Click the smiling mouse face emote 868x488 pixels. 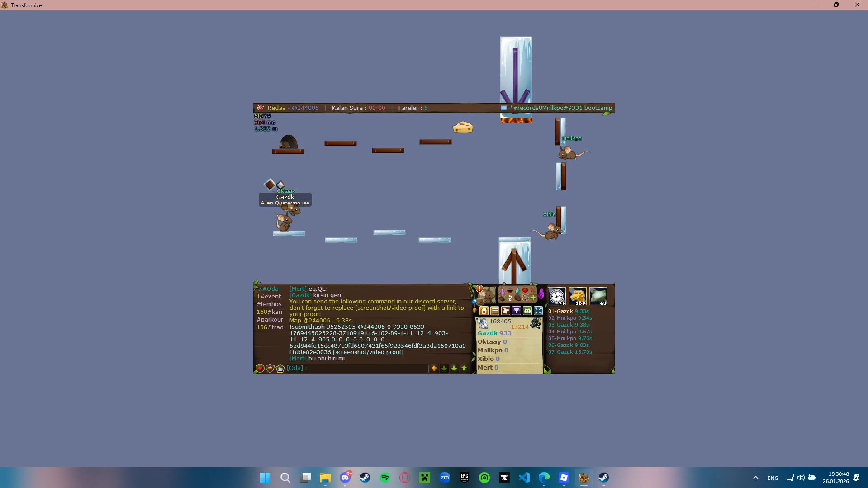point(525,298)
